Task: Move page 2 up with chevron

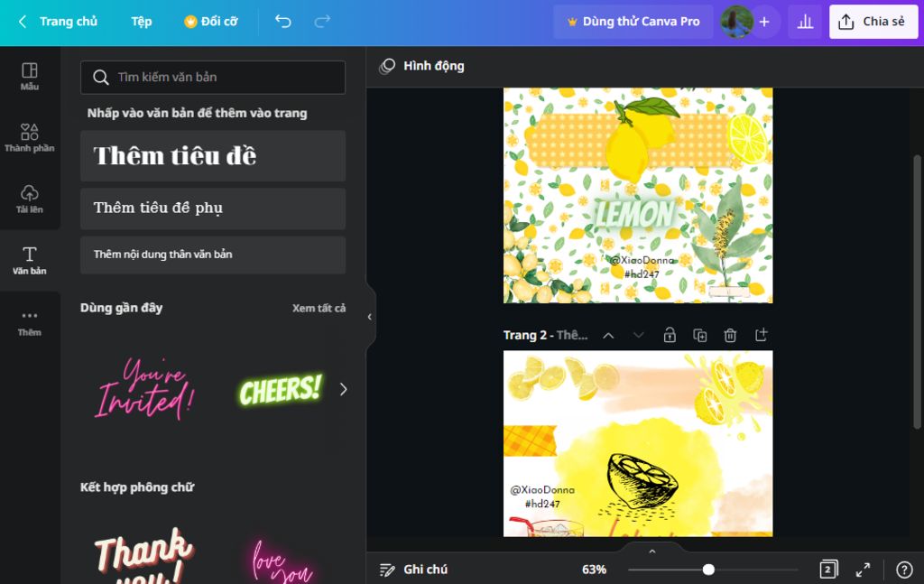Action: (608, 335)
